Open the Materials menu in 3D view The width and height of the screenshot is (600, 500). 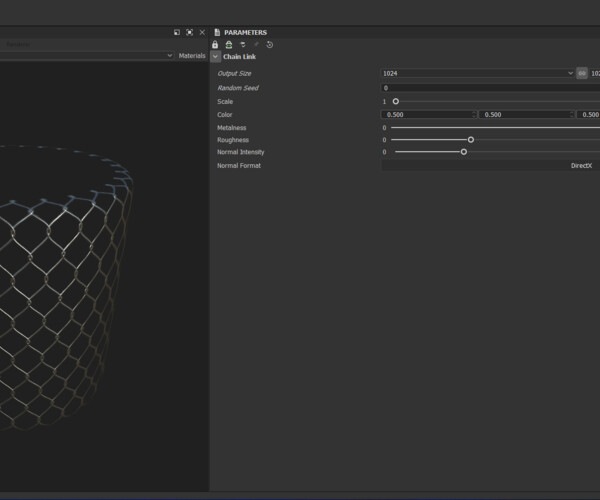click(x=192, y=56)
